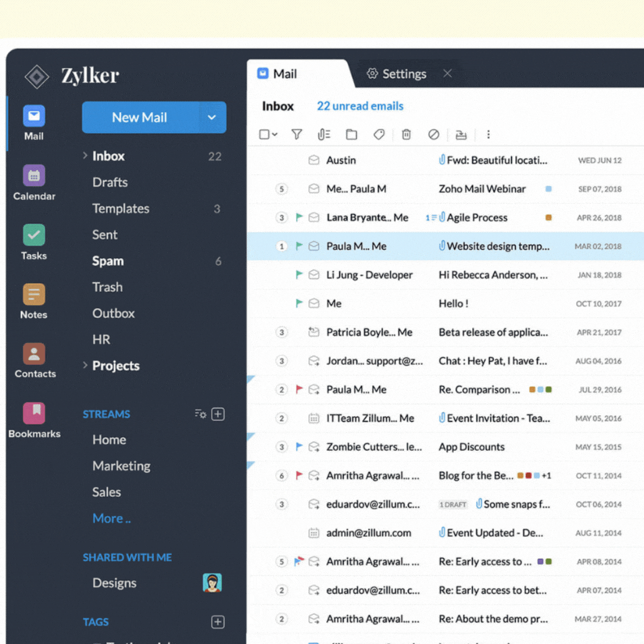The width and height of the screenshot is (644, 644).
Task: Open the Li Jung - Developer email
Action: point(445,275)
